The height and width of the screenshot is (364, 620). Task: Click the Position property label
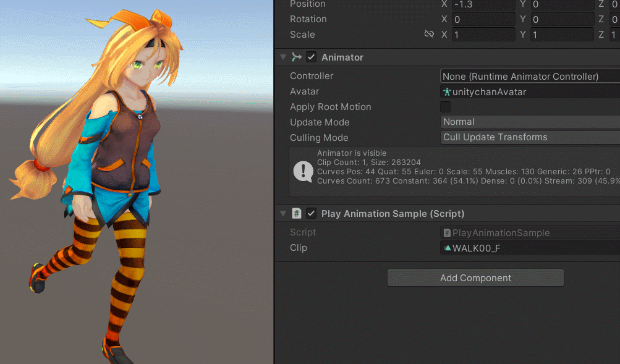coord(308,4)
